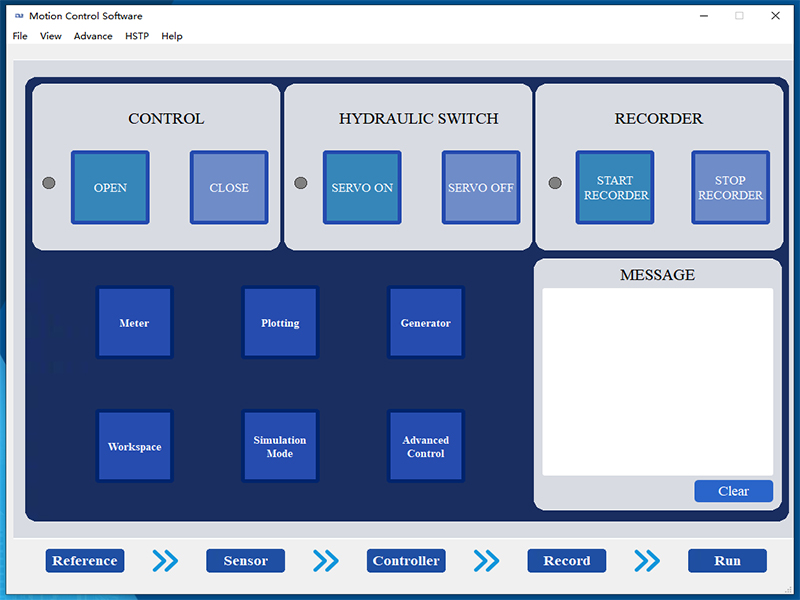
Task: Stop the recorder
Action: 730,188
